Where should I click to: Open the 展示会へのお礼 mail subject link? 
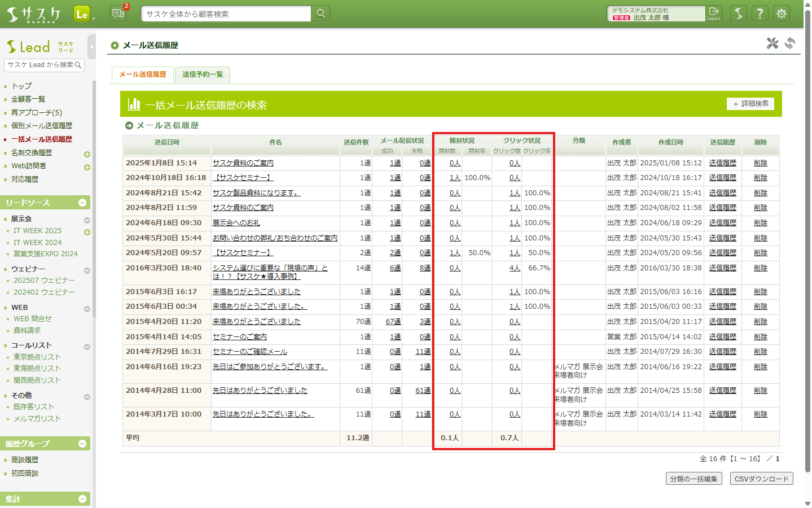click(x=236, y=223)
